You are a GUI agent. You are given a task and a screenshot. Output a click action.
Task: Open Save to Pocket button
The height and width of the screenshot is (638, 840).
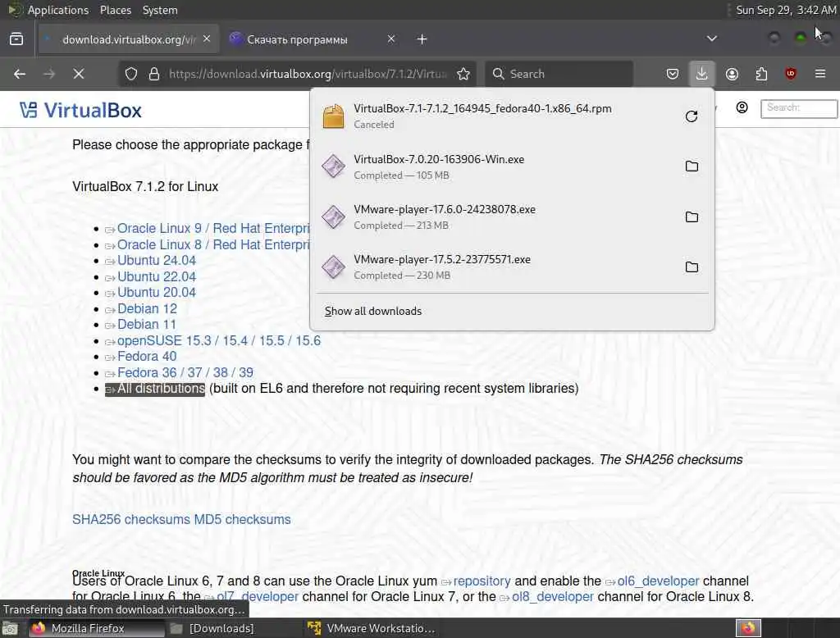(x=673, y=74)
